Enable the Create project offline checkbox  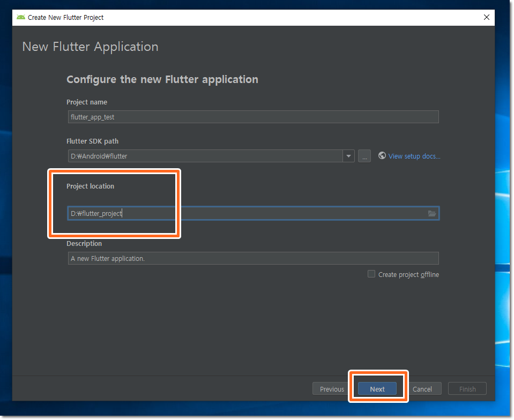[x=371, y=274]
